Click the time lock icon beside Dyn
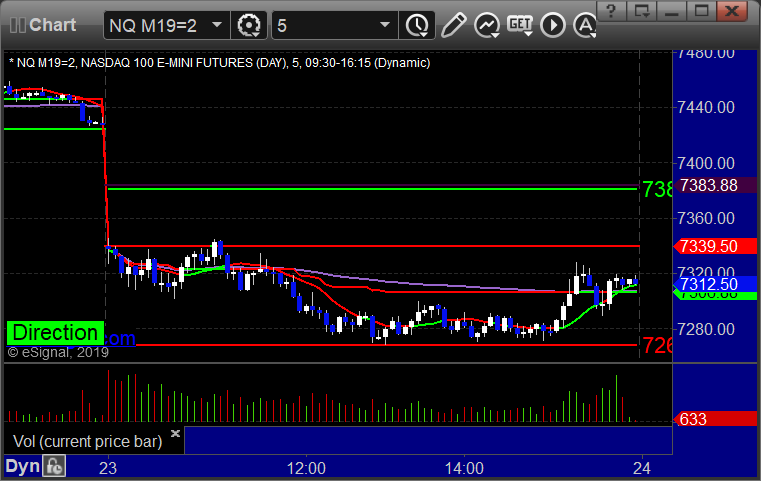The width and height of the screenshot is (761, 481). point(54,466)
